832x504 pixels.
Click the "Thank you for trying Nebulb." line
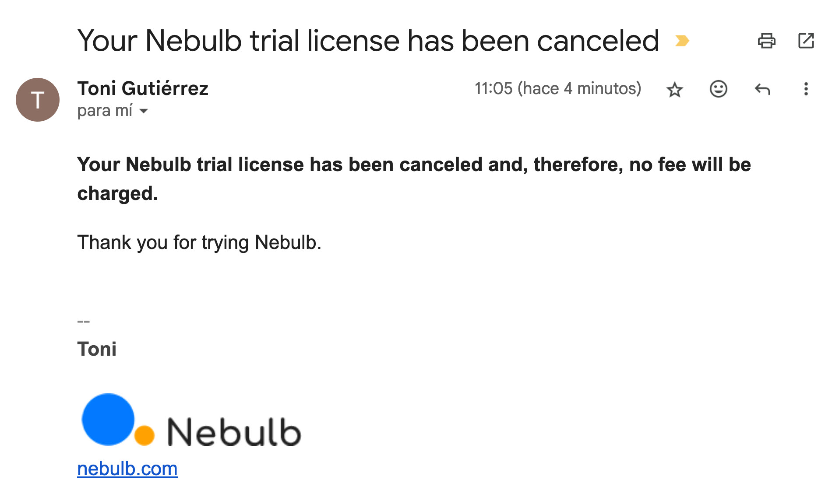[x=199, y=242]
